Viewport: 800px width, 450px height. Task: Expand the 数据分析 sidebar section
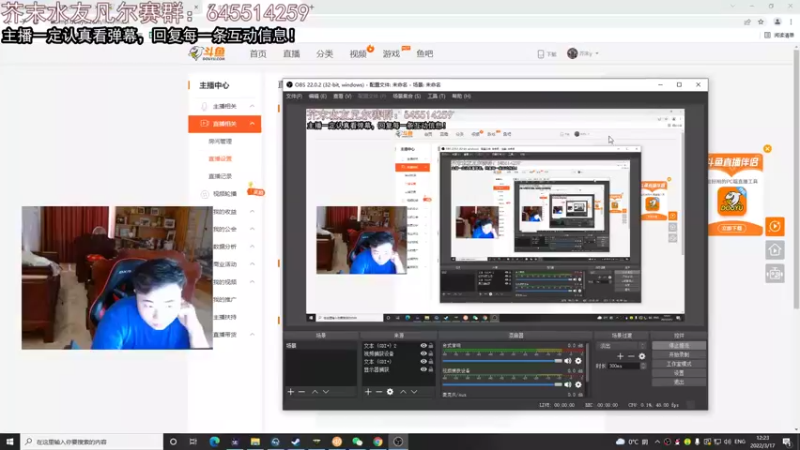(x=252, y=246)
